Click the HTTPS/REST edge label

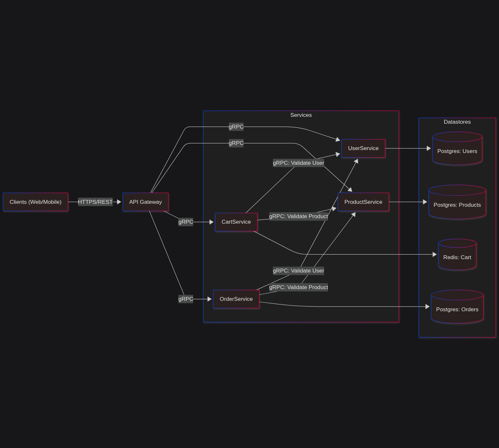(95, 202)
